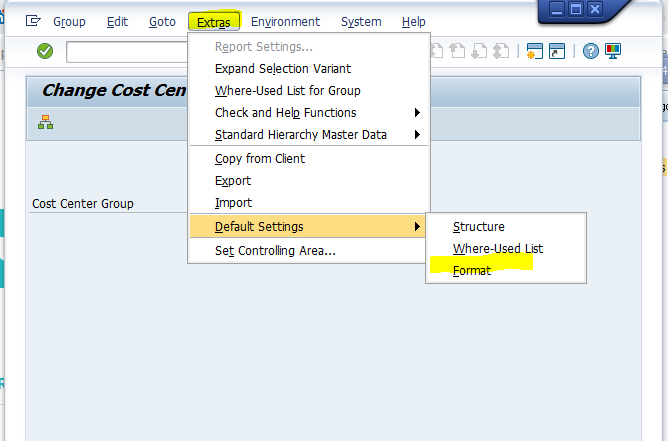Image resolution: width=668 pixels, height=441 pixels.
Task: Click the Customize Local Layout monitor icon
Action: click(x=613, y=51)
